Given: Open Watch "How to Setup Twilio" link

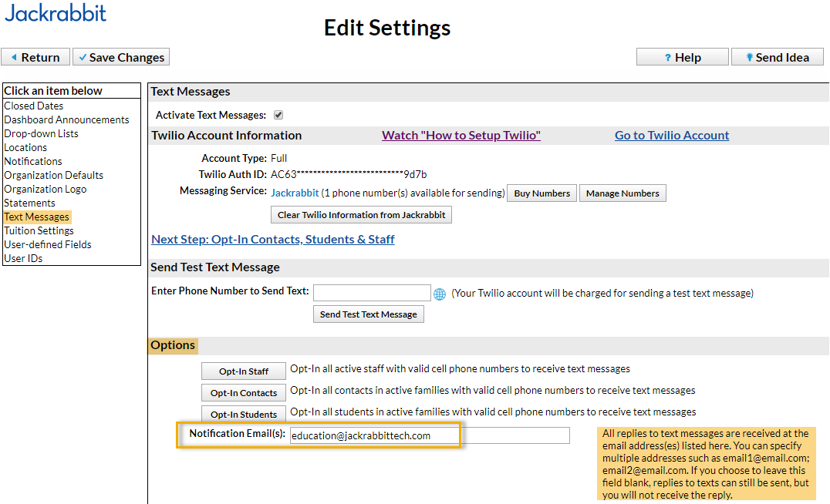Looking at the screenshot, I should coord(461,136).
